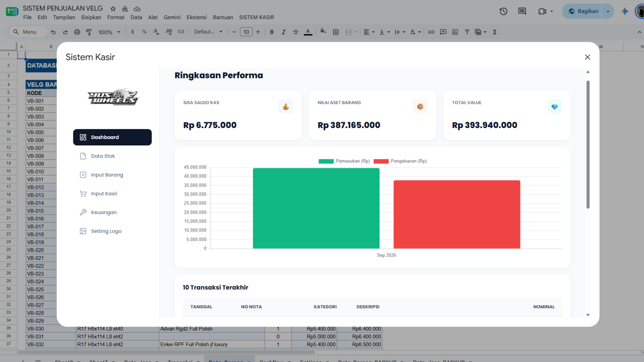Open the Gemini sparkle icon
644x362 pixels.
click(x=625, y=11)
